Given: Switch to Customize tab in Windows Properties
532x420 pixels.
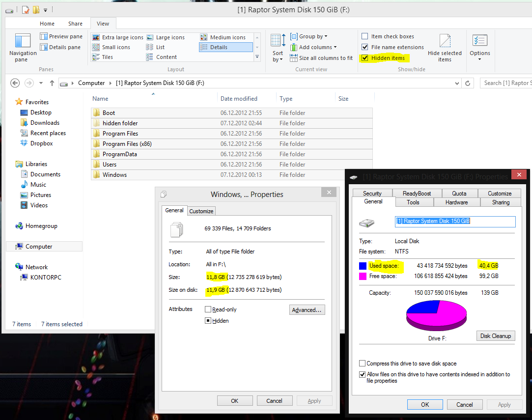Looking at the screenshot, I should pos(201,211).
